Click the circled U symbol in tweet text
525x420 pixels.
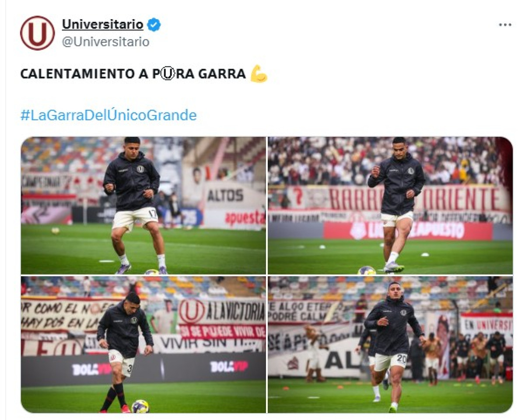(x=169, y=74)
